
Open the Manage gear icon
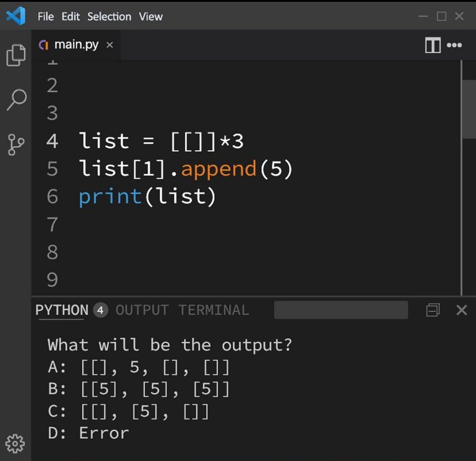(15, 443)
